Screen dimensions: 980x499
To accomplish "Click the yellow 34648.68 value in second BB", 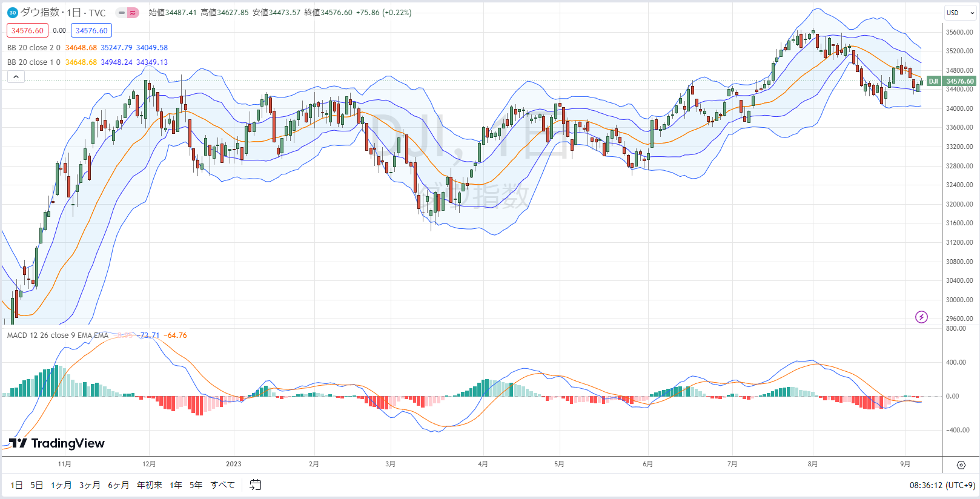I will pos(81,62).
